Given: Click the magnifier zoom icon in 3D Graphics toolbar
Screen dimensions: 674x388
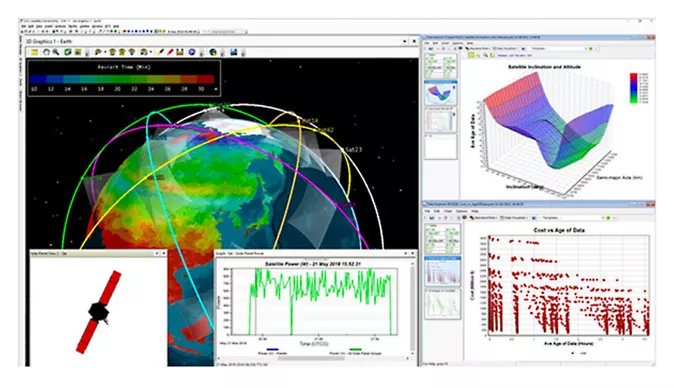Looking at the screenshot, I should coord(56,52).
